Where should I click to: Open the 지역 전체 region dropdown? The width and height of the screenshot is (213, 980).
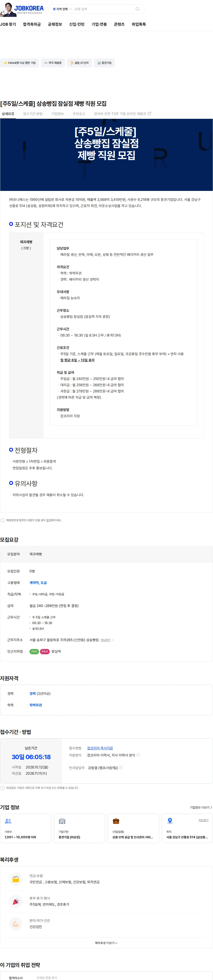coord(62,9)
